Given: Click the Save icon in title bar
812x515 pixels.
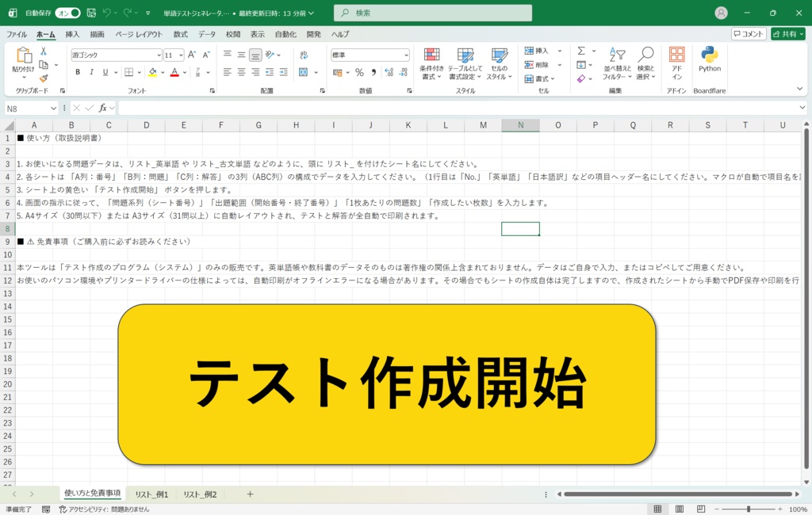Looking at the screenshot, I should (x=91, y=13).
